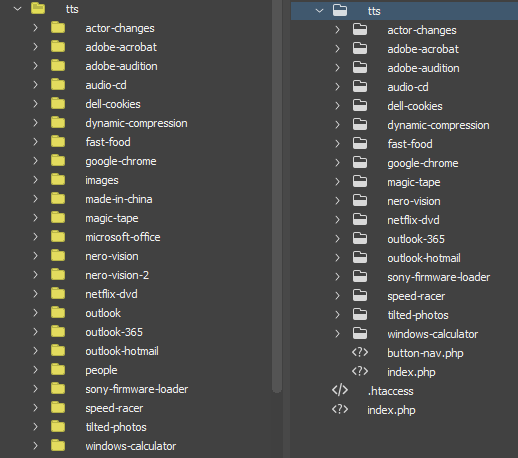Select index.php inside the tts folder
518x458 pixels.
(411, 372)
